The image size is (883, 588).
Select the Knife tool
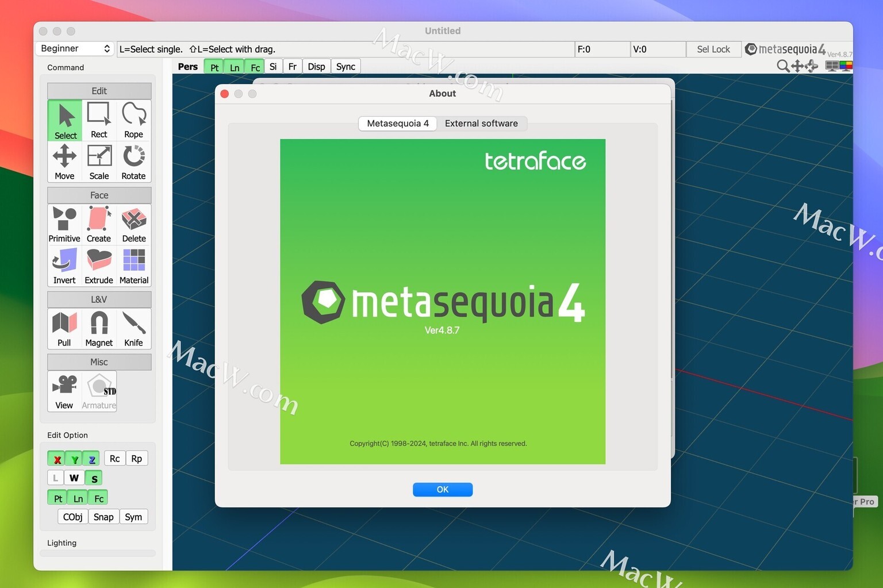tap(133, 329)
